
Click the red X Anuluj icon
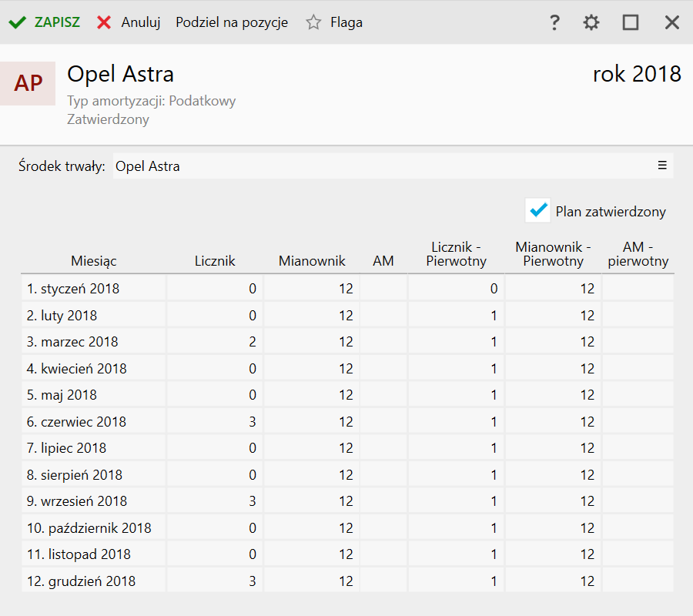point(104,22)
